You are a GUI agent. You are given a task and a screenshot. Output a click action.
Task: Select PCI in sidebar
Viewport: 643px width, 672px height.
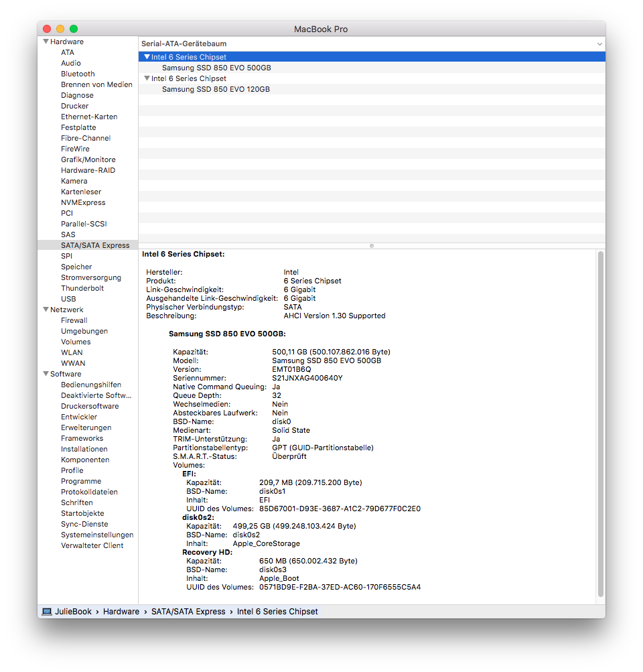pos(67,213)
